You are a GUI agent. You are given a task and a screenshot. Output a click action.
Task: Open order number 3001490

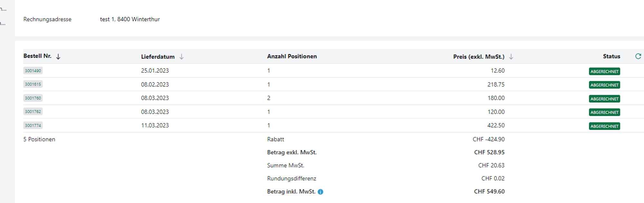(x=33, y=71)
